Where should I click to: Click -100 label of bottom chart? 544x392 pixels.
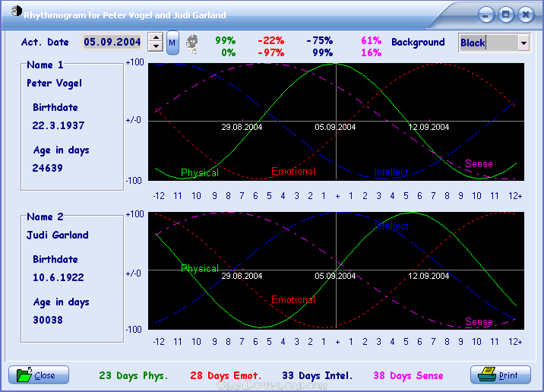coord(134,329)
